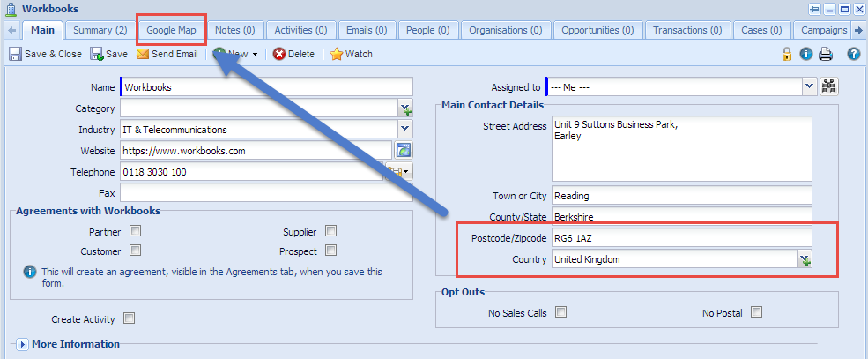Click into the Postcode/Zipcode field
The width and height of the screenshot is (868, 359).
682,238
